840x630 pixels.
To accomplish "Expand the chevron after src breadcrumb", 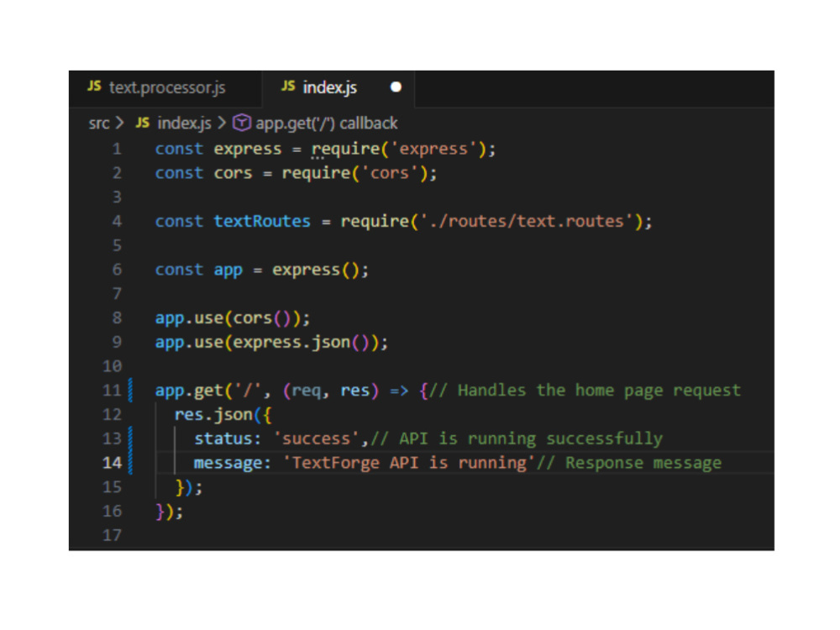I will click(120, 123).
